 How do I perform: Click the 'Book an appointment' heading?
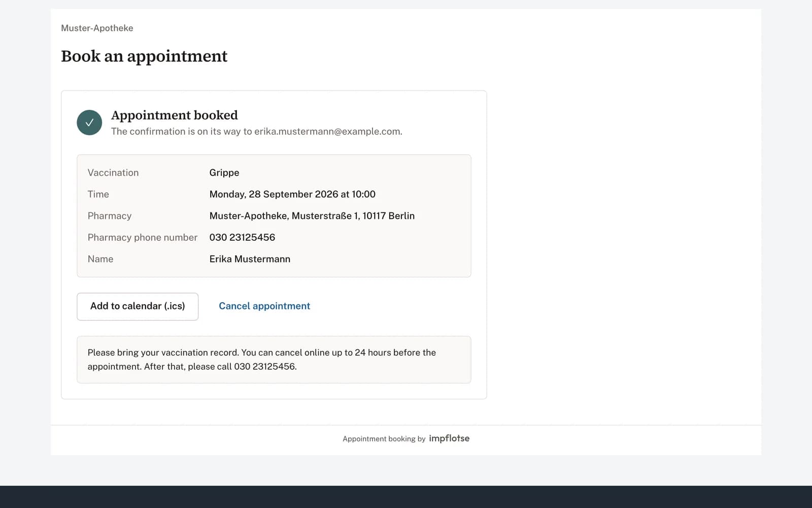[144, 56]
